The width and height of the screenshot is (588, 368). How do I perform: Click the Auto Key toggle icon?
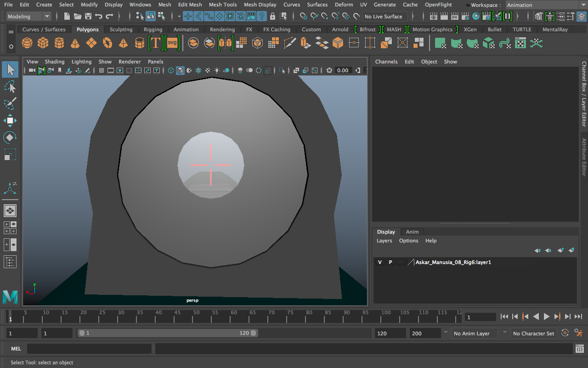[565, 333]
